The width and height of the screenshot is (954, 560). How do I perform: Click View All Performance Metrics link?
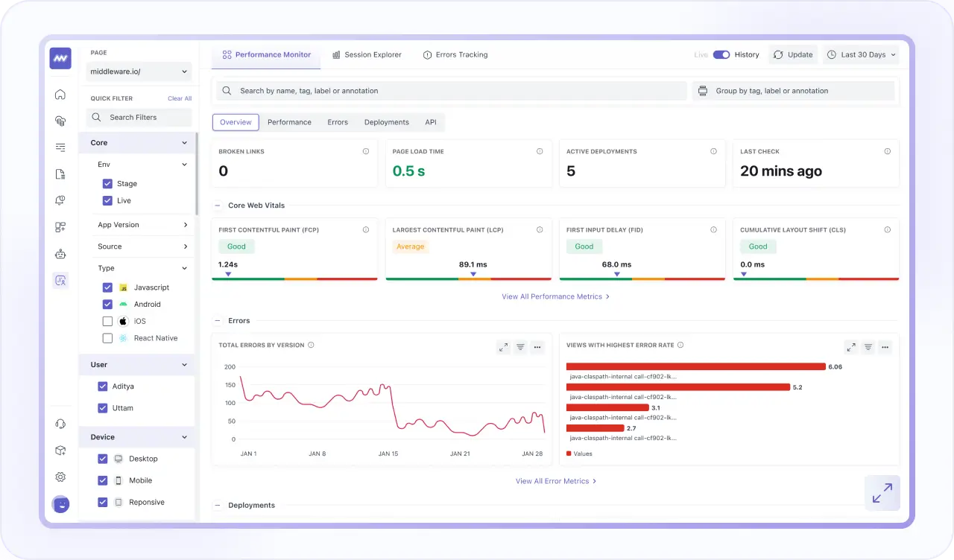tap(552, 296)
